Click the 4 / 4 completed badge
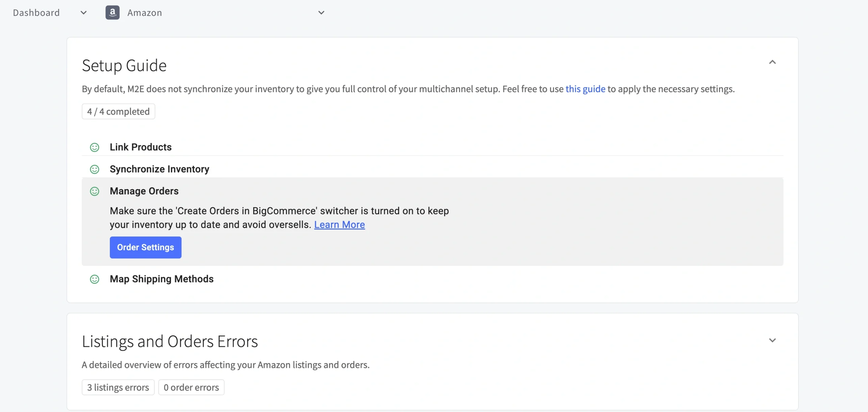 tap(118, 112)
